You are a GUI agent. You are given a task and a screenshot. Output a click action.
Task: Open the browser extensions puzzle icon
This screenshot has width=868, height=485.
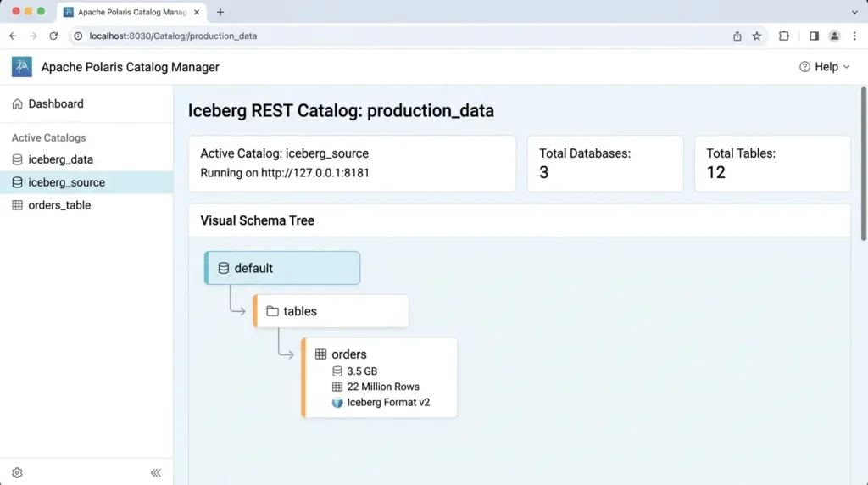pyautogui.click(x=784, y=36)
